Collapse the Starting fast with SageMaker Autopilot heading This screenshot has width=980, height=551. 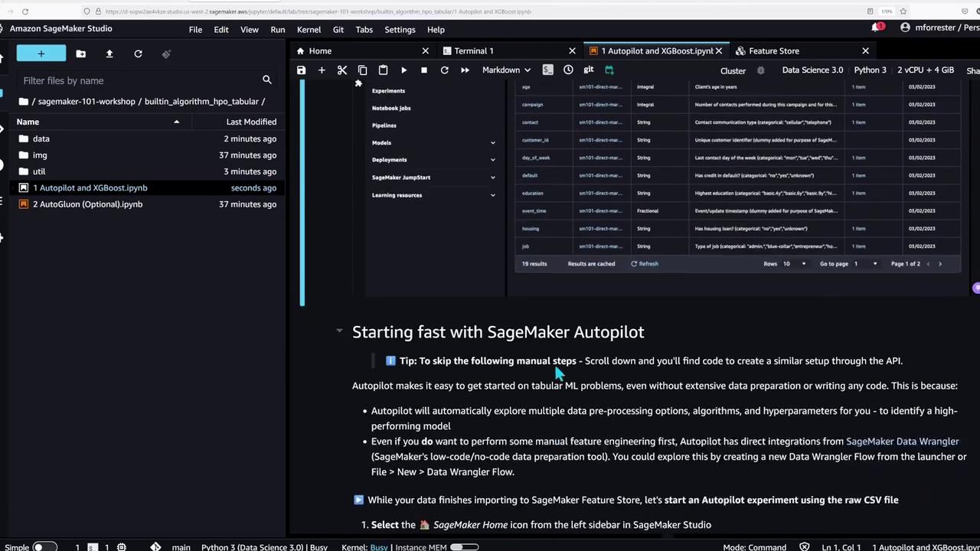[339, 331]
